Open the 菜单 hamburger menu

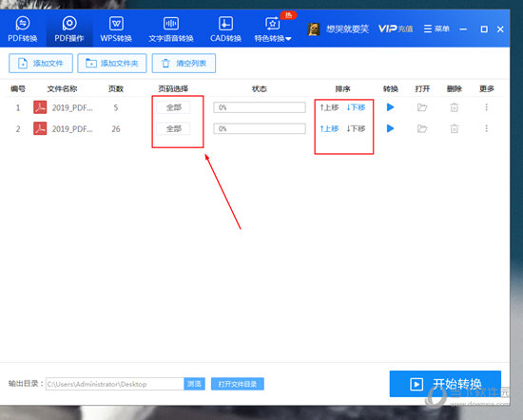coord(436,29)
